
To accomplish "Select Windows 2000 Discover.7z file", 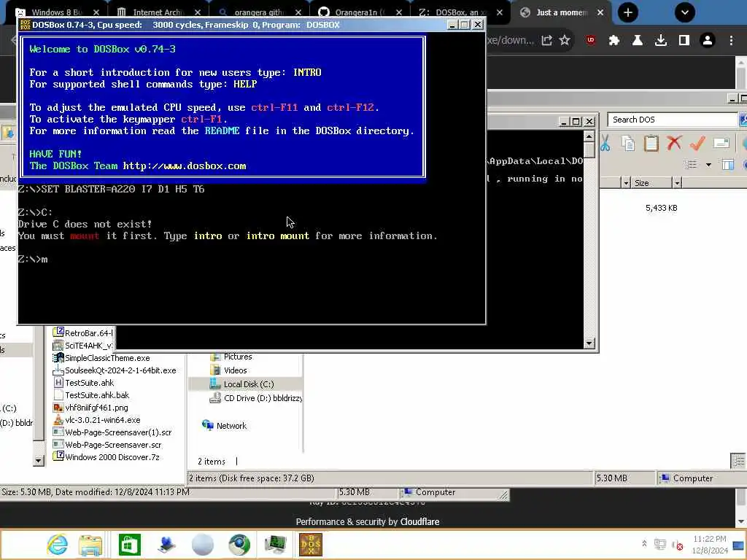I will [x=107, y=457].
